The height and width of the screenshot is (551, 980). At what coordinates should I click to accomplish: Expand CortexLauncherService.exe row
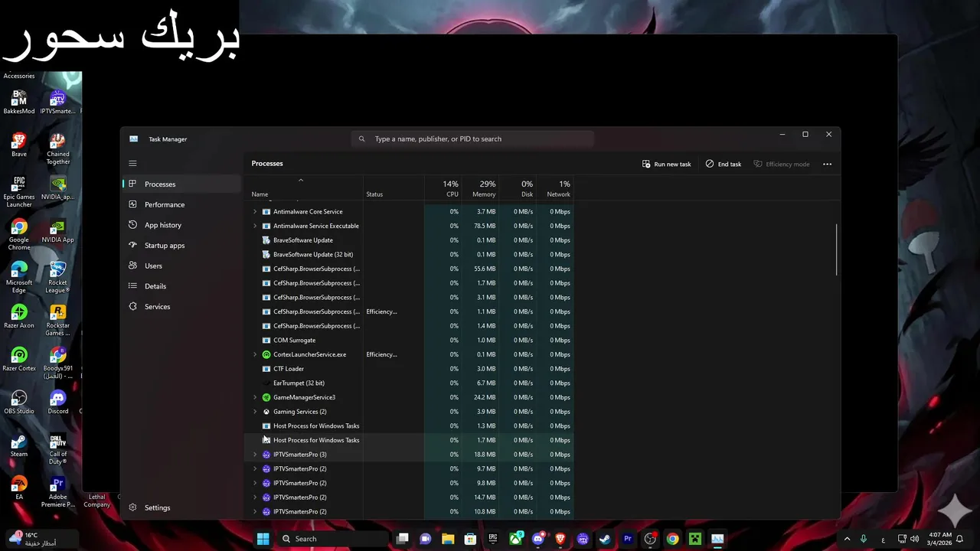pyautogui.click(x=255, y=354)
